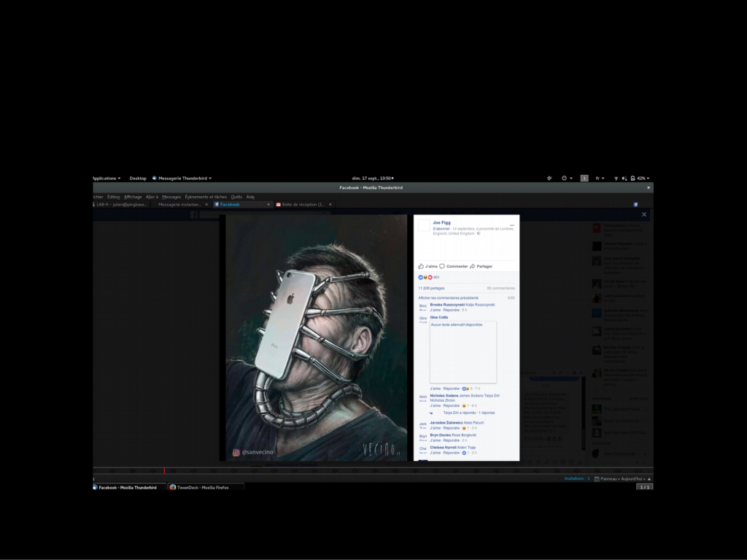This screenshot has width=747, height=560.
Task: Click the Firefox icon in the taskbar
Action: click(172, 487)
